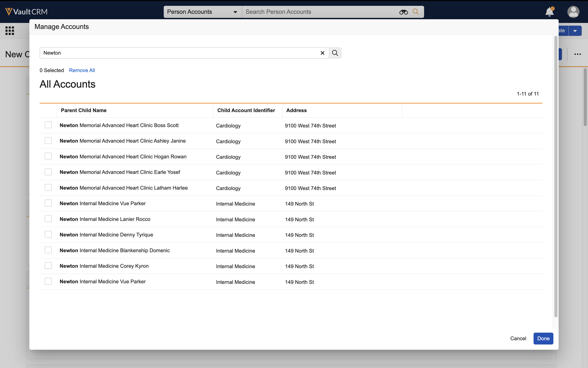Open the three-dot more actions menu
588x368 pixels.
(577, 54)
